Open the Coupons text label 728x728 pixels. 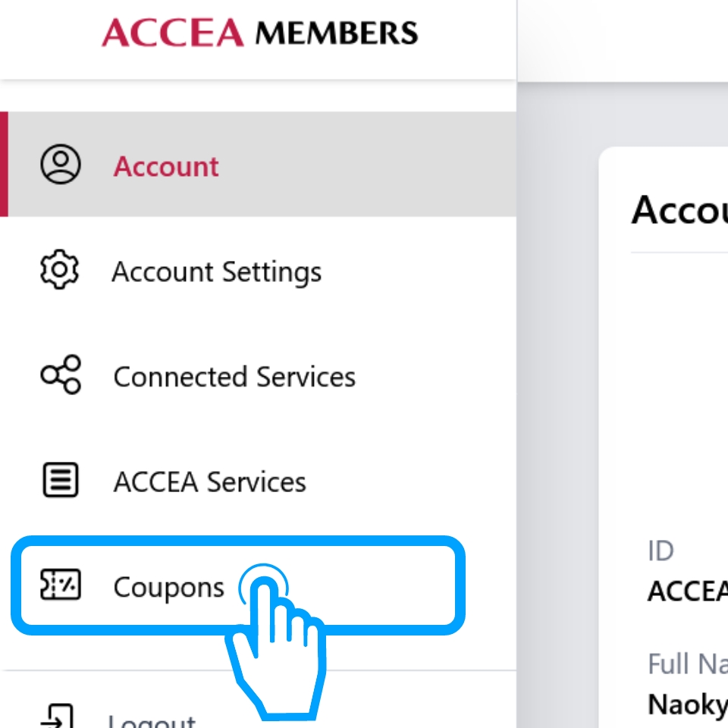(x=168, y=587)
